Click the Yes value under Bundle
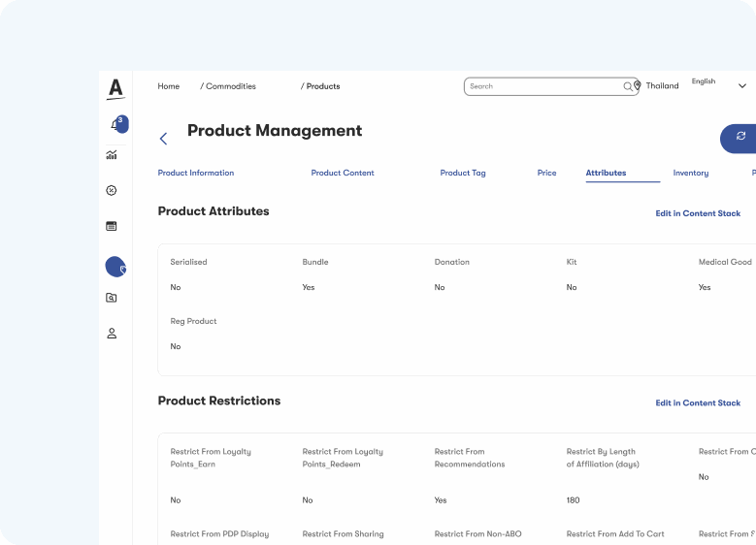 (309, 287)
